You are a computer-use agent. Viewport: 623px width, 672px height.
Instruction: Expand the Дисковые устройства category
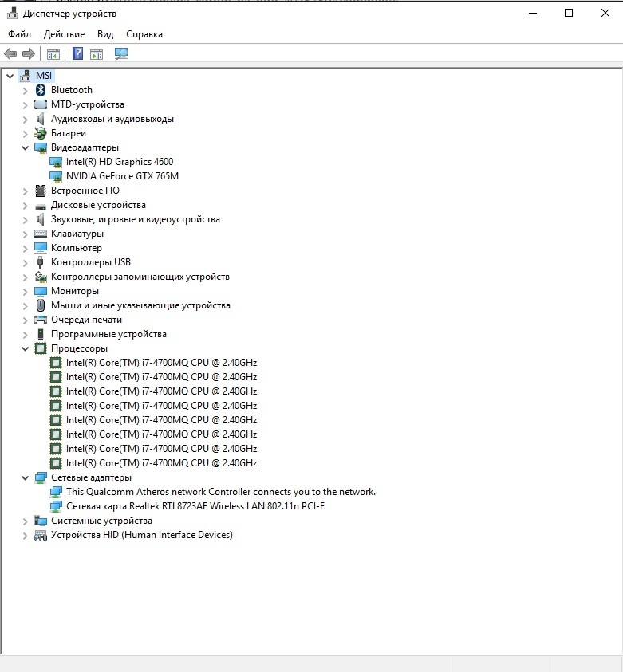tap(25, 205)
